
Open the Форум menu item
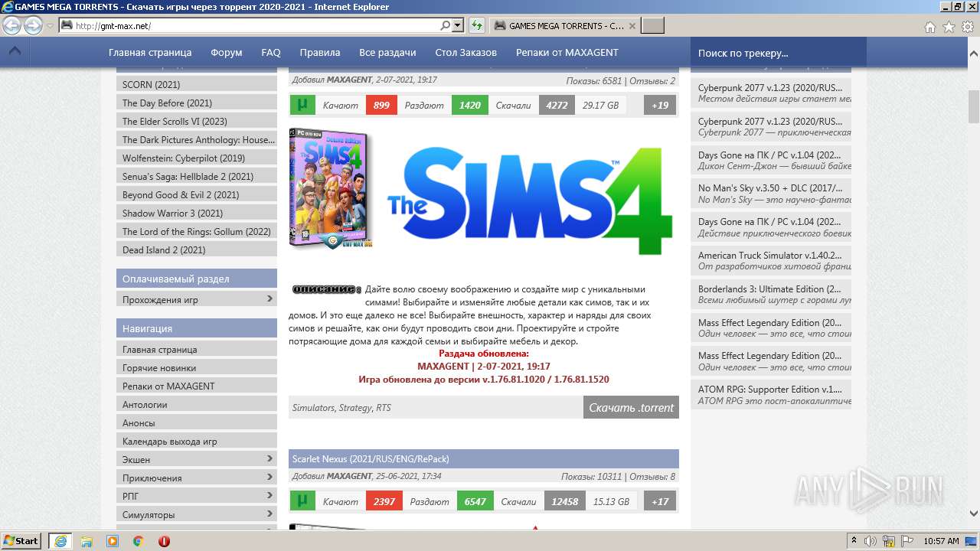(227, 53)
